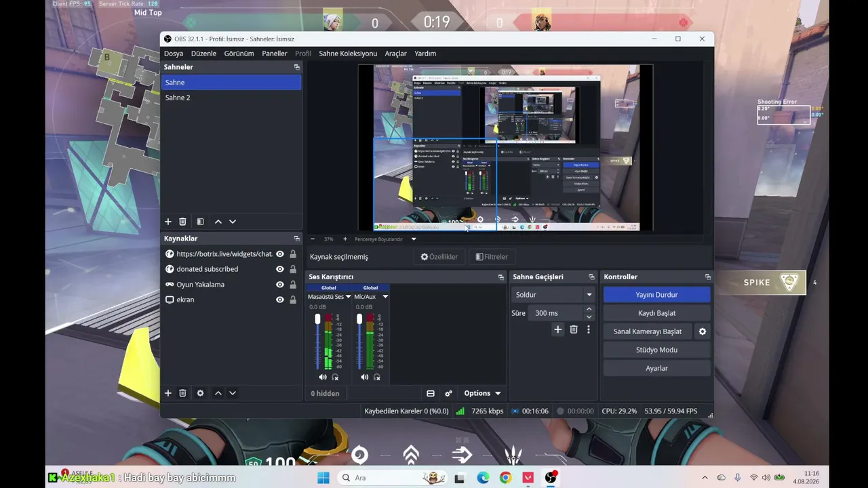Image resolution: width=868 pixels, height=488 pixels.
Task: Increase transition duration with up arrow
Action: point(589,309)
